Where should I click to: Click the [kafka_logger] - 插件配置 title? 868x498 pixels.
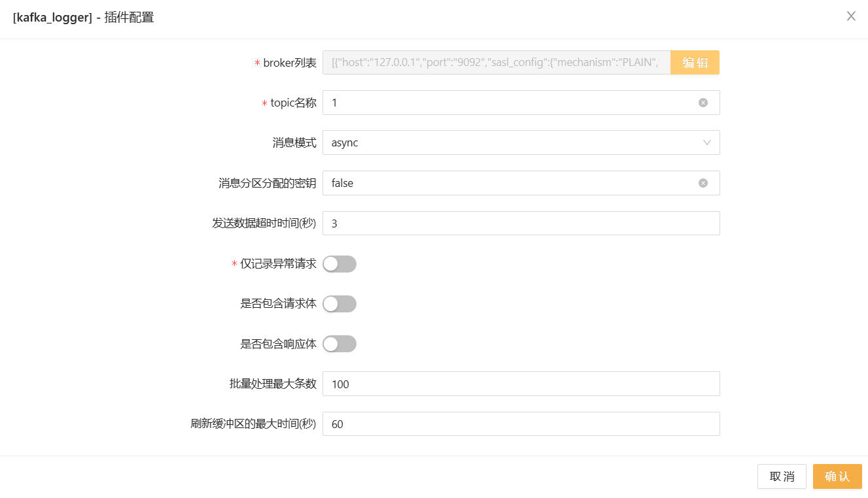[84, 18]
